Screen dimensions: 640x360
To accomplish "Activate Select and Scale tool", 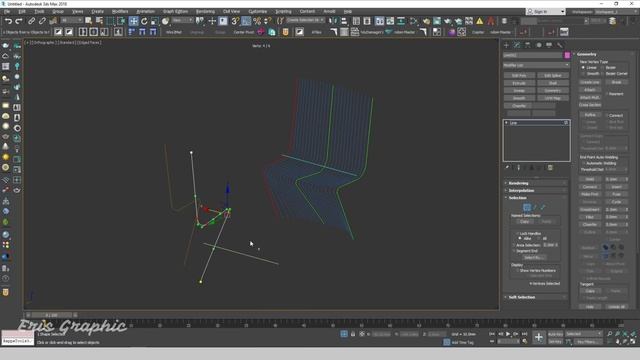I will click(x=155, y=21).
